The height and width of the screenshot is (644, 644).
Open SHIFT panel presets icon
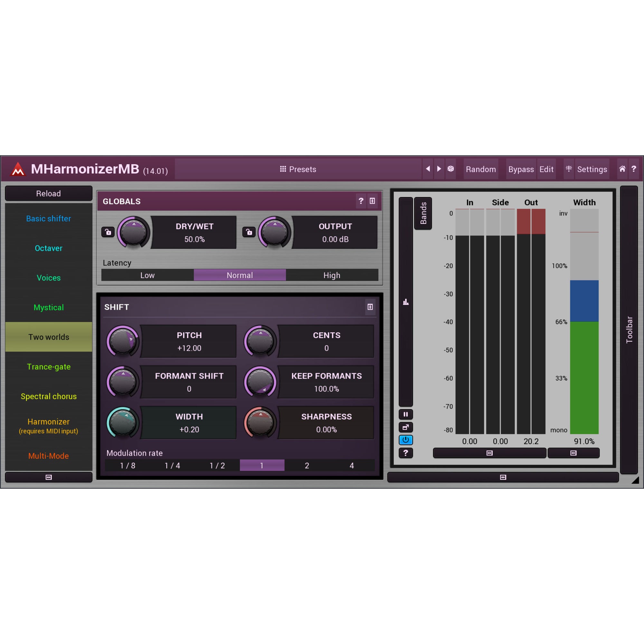click(370, 307)
